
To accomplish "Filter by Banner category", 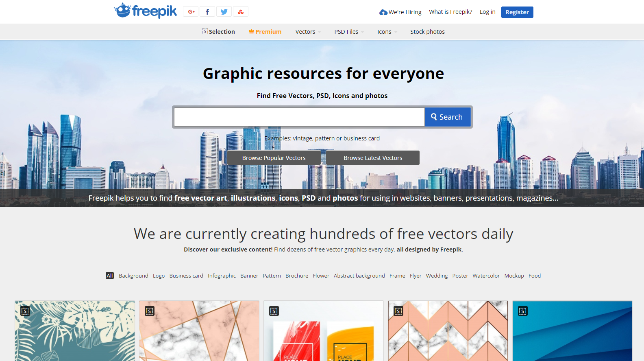I will click(x=249, y=276).
